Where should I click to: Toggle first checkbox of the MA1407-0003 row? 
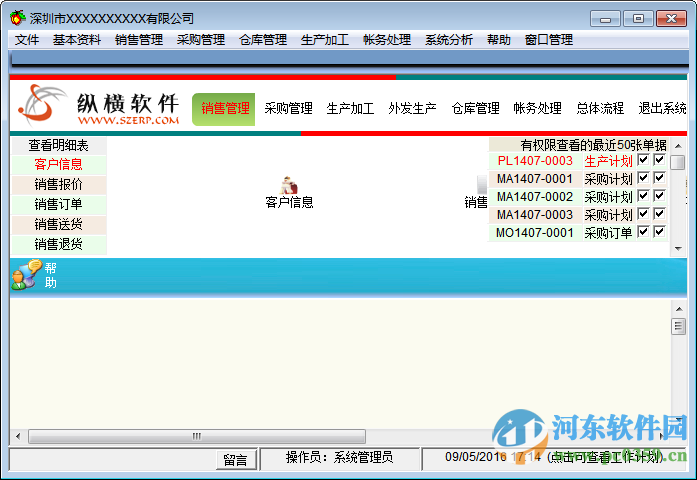[x=643, y=214]
